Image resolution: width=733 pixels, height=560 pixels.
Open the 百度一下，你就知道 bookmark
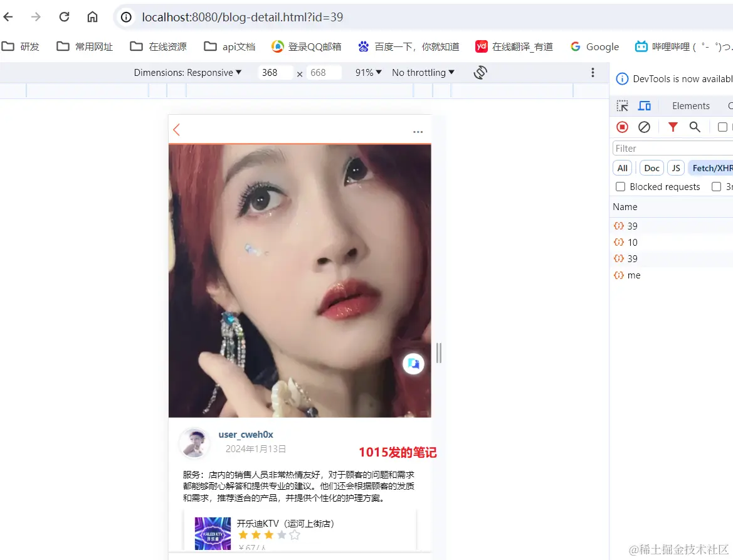[x=409, y=46]
